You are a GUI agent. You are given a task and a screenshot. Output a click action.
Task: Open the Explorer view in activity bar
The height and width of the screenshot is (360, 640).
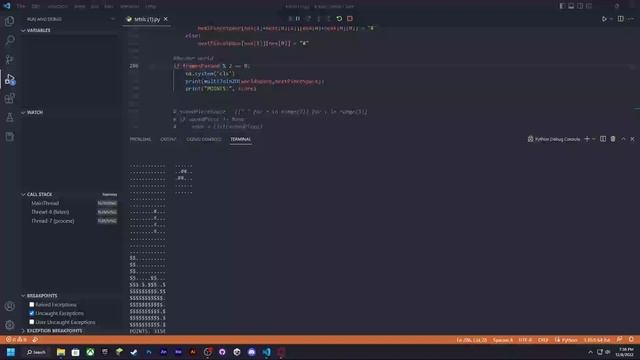pyautogui.click(x=9, y=21)
